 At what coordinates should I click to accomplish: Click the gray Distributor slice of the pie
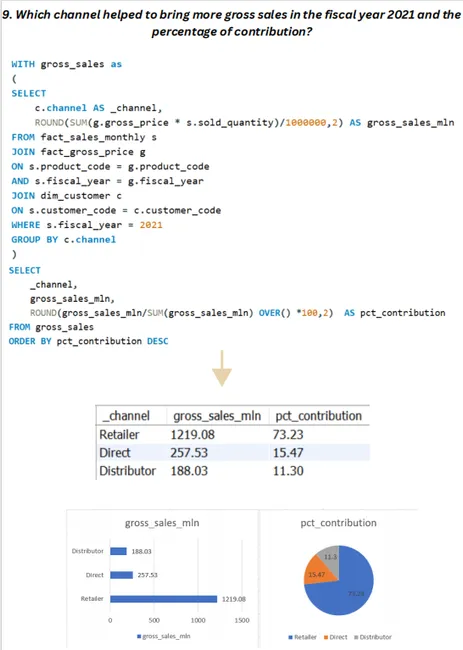coord(331,558)
